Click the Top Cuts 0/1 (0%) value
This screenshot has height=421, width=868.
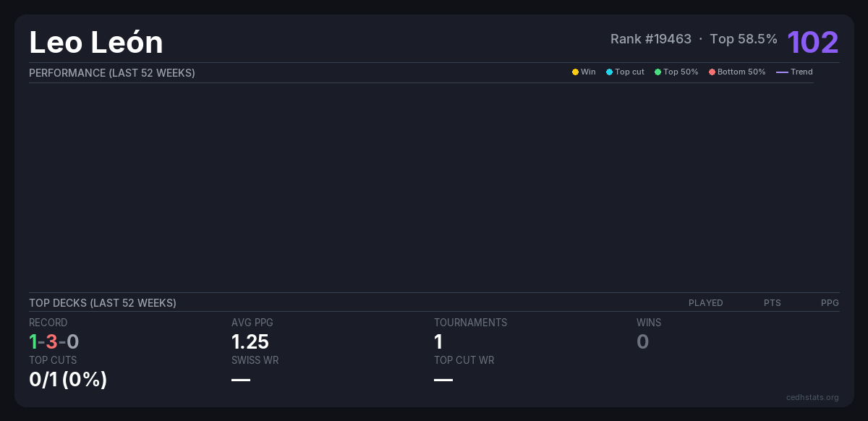coord(68,379)
